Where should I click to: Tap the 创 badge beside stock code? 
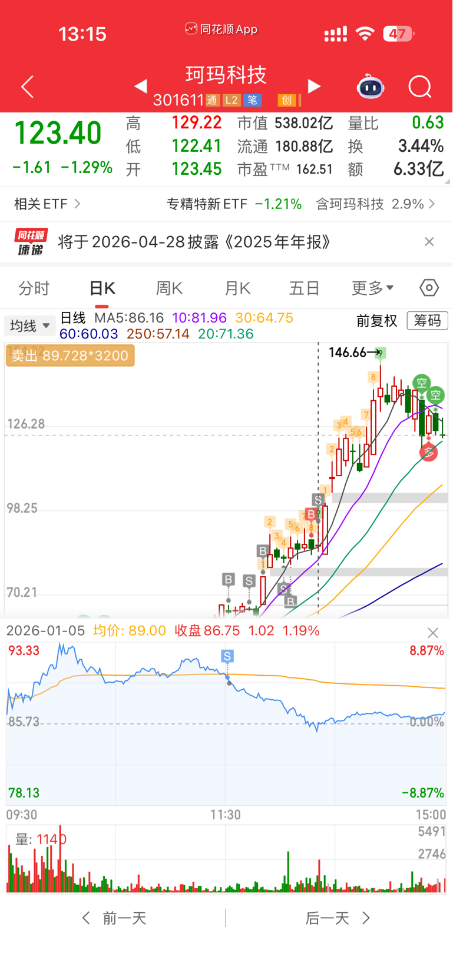click(287, 100)
